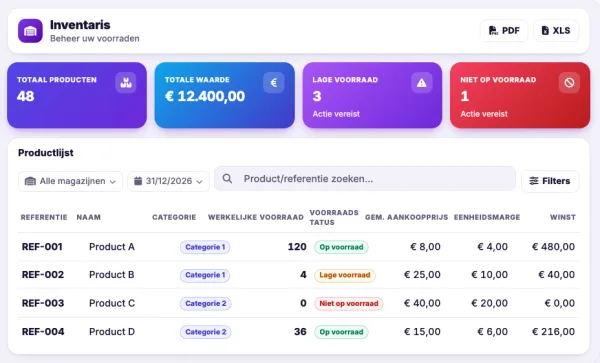Screen dimensions: 600x363
Task: Click the Niet op voorraad status badge
Action: [349, 303]
